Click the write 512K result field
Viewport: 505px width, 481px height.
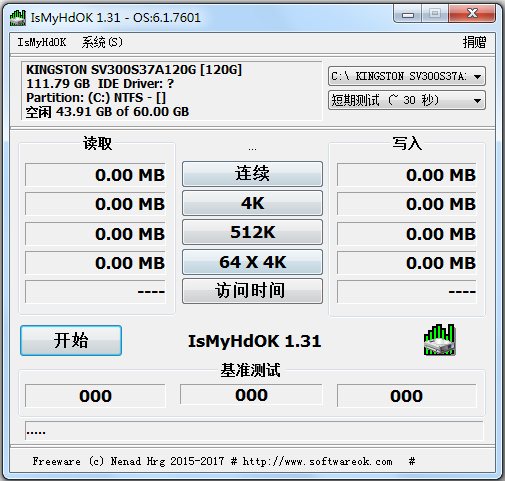407,233
